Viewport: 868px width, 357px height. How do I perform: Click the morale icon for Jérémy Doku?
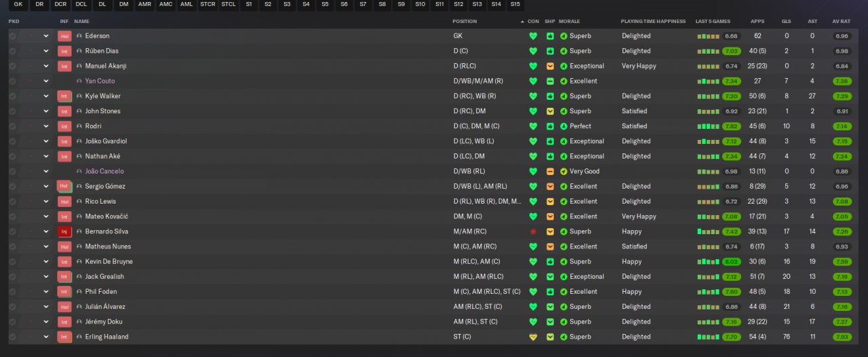click(564, 322)
